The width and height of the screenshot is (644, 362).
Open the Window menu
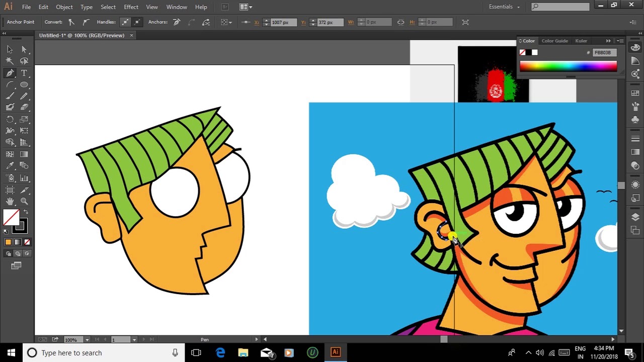pos(177,7)
